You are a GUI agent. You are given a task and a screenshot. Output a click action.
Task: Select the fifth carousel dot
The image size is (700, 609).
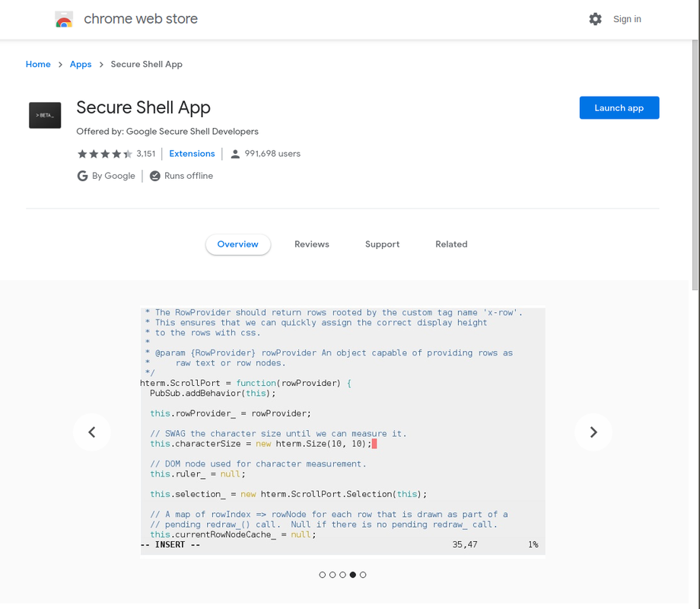(x=363, y=575)
